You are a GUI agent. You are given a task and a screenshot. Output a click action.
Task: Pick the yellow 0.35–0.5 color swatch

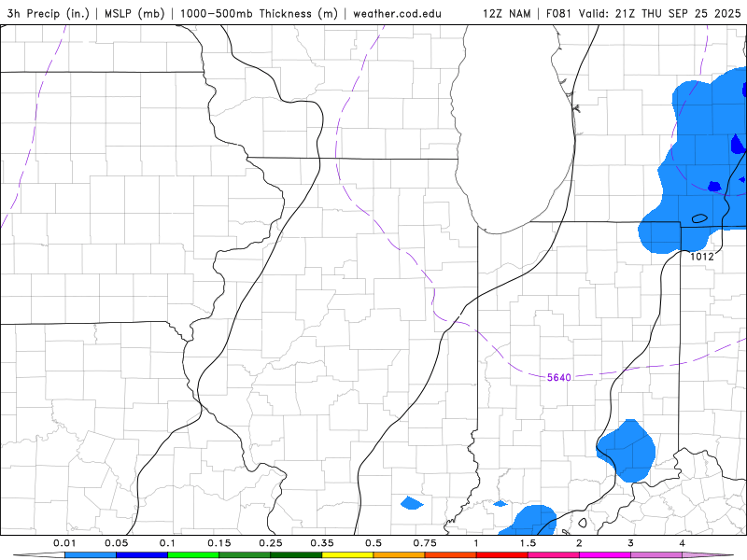point(347,555)
